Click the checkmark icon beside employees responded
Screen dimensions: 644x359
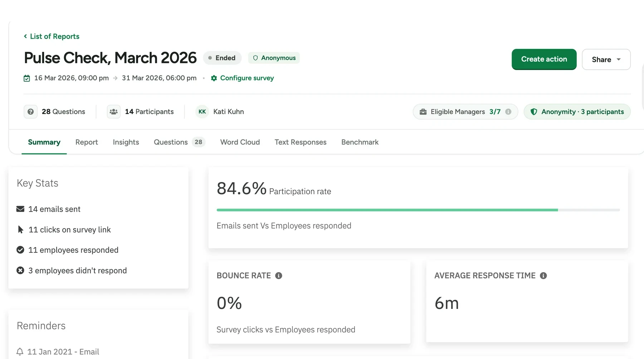pos(20,250)
